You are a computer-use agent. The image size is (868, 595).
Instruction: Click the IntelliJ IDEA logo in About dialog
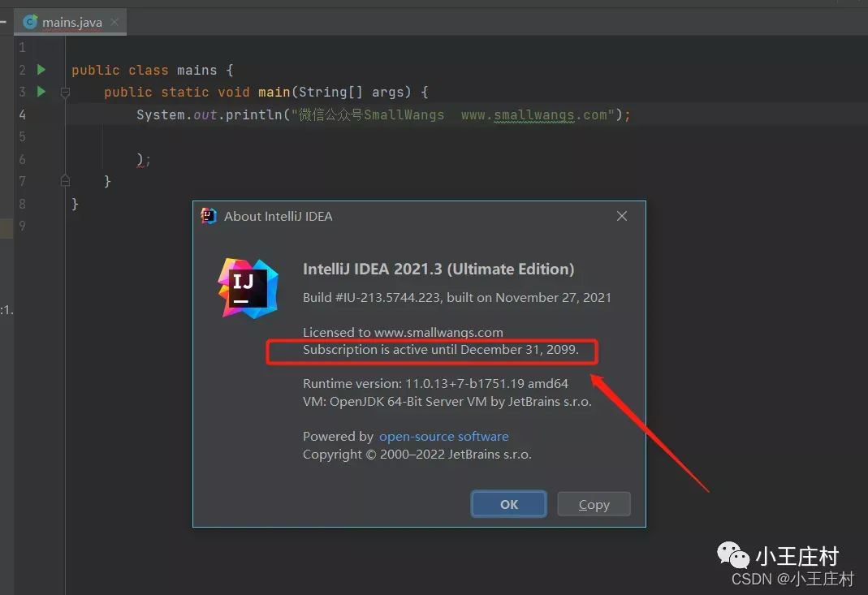[248, 288]
